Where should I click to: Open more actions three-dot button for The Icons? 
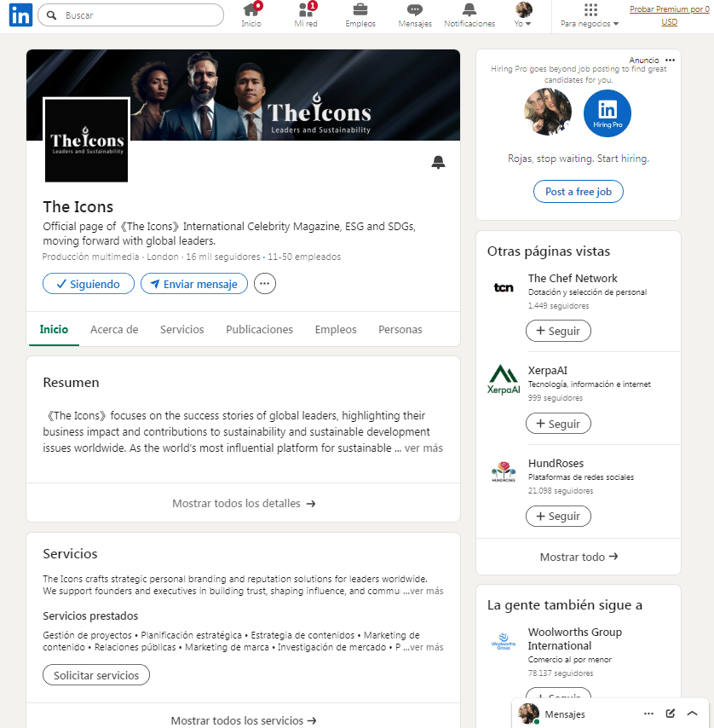point(264,284)
